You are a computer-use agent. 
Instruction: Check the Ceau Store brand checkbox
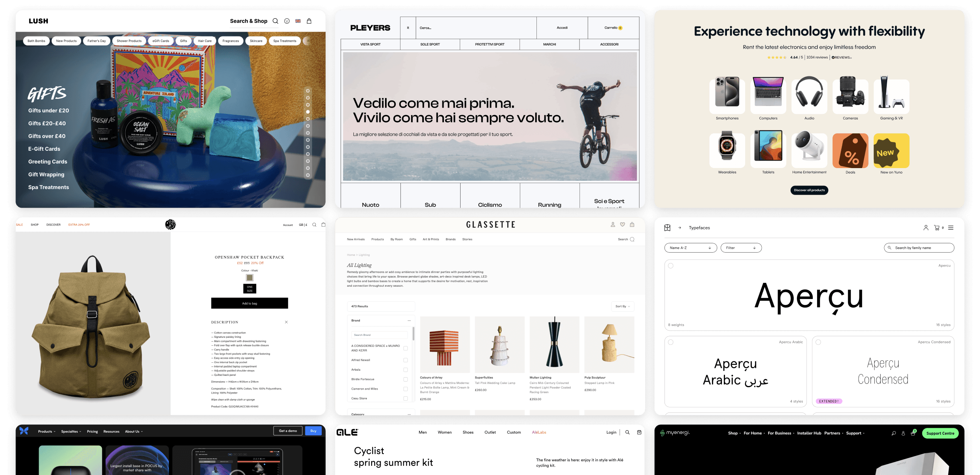(405, 398)
